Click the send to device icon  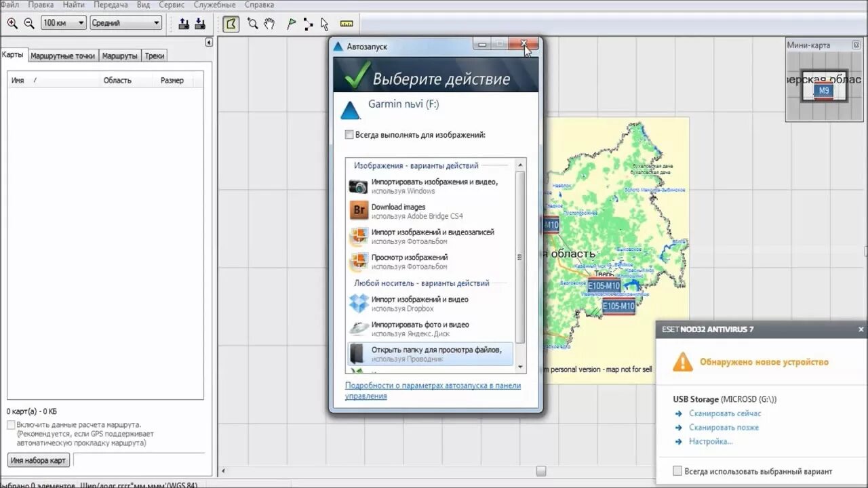pos(184,24)
